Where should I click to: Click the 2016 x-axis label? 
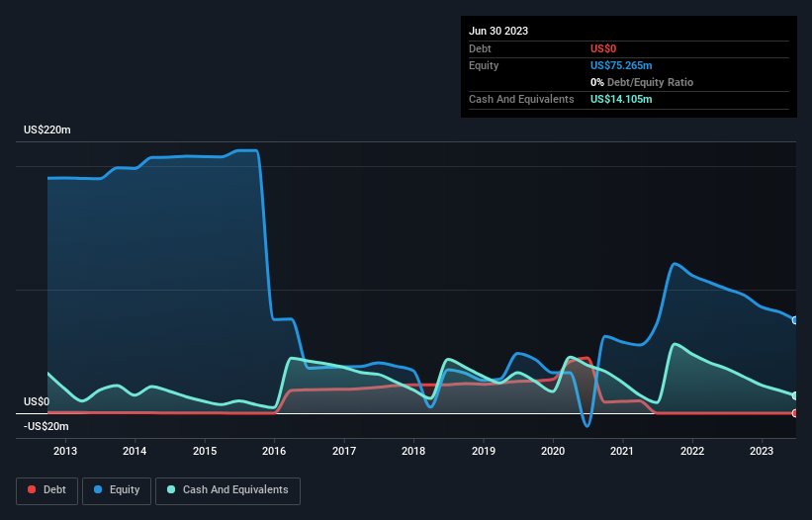point(274,451)
